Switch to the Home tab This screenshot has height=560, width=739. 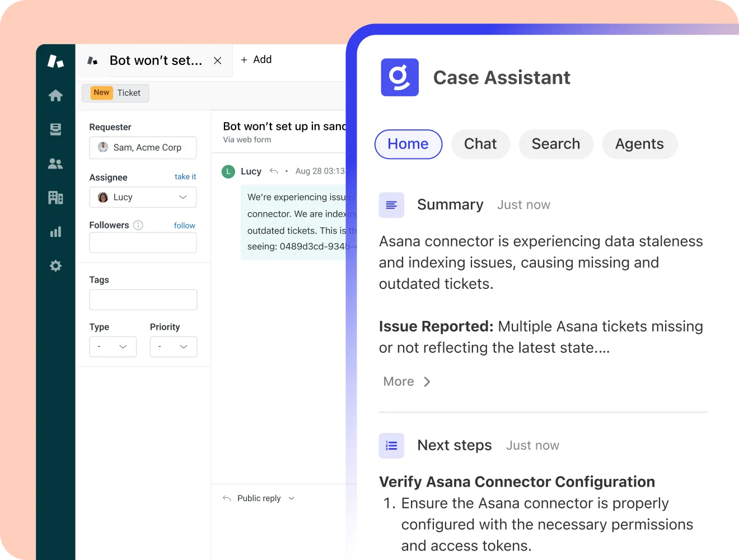408,144
